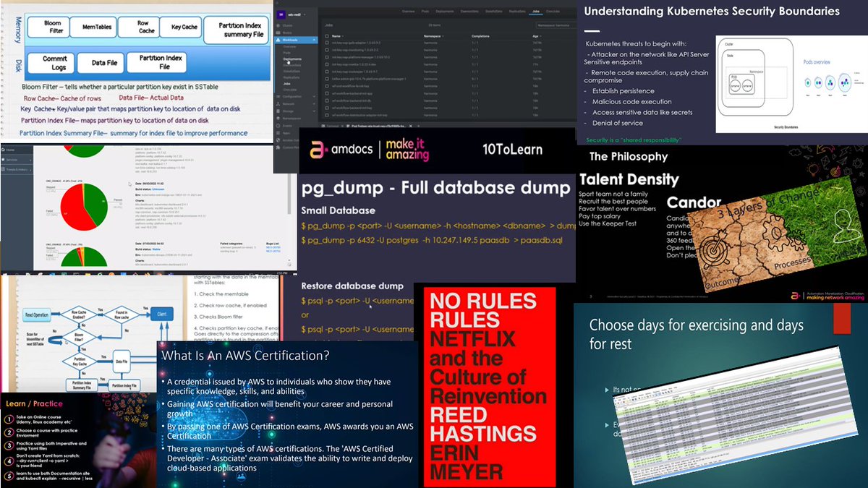Sort Jobs table by Namespace column

(434, 36)
